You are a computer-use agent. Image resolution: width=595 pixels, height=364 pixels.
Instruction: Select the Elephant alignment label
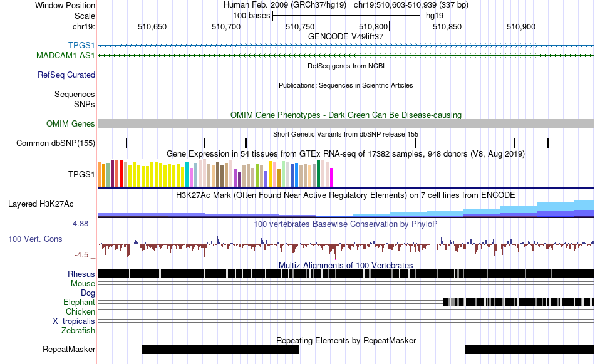[x=80, y=302]
